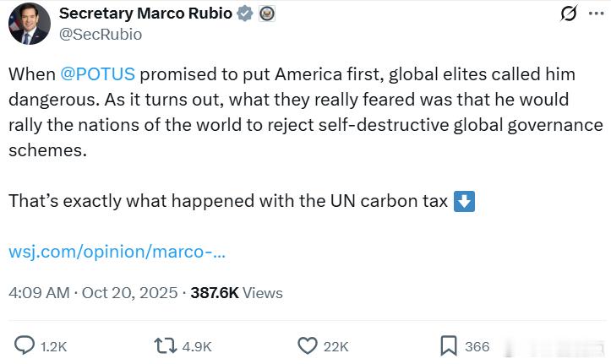Click the reply speech bubble icon
The height and width of the screenshot is (364, 611).
tap(25, 345)
